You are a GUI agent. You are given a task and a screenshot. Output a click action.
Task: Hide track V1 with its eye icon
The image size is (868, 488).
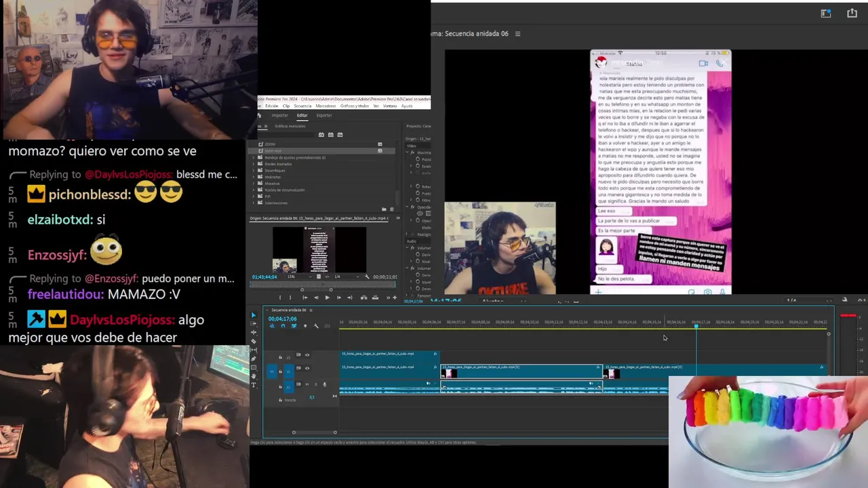(307, 368)
